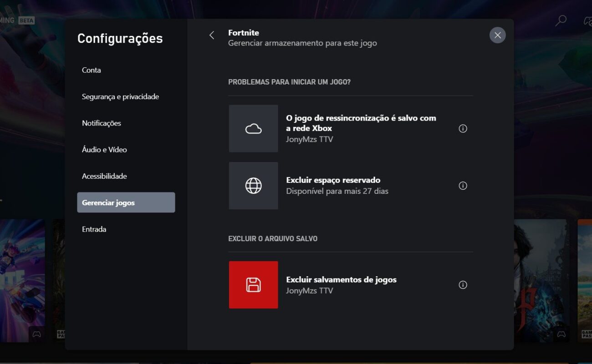Click 'EXCLUIR O ARQUIVO SALVO' section heading
Image resolution: width=592 pixels, height=364 pixels.
(273, 238)
